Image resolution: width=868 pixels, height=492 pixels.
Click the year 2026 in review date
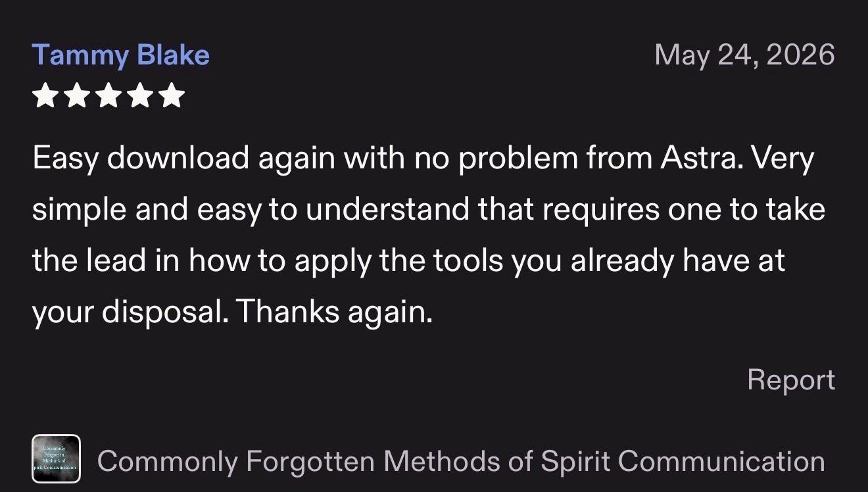point(800,55)
